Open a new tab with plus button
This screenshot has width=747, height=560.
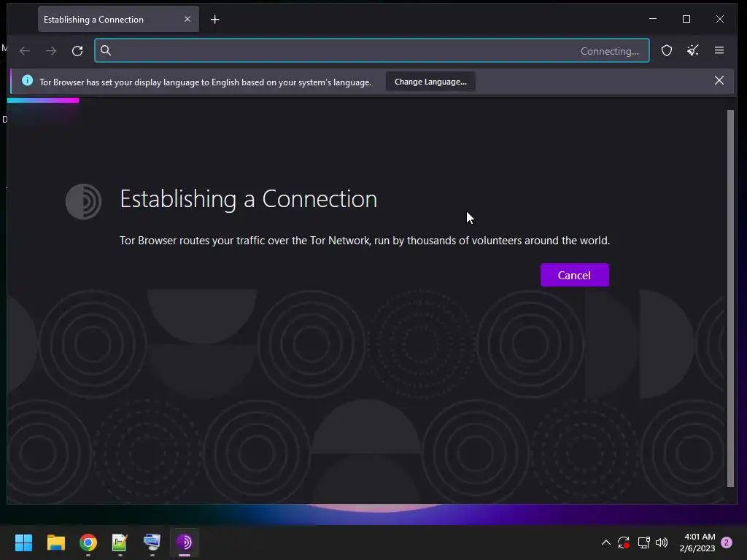click(215, 20)
